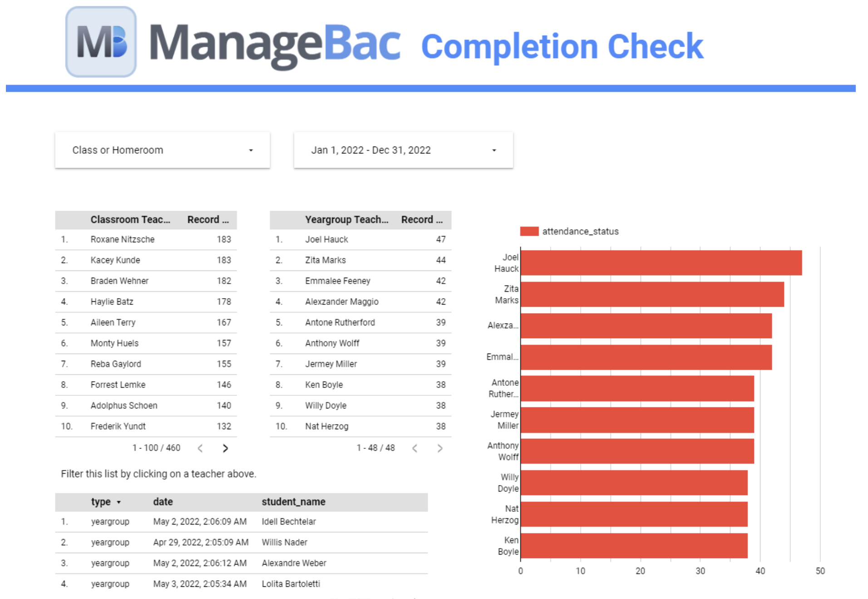This screenshot has height=599, width=868.
Task: Go to previous page of Classroom Teacher table
Action: [200, 448]
